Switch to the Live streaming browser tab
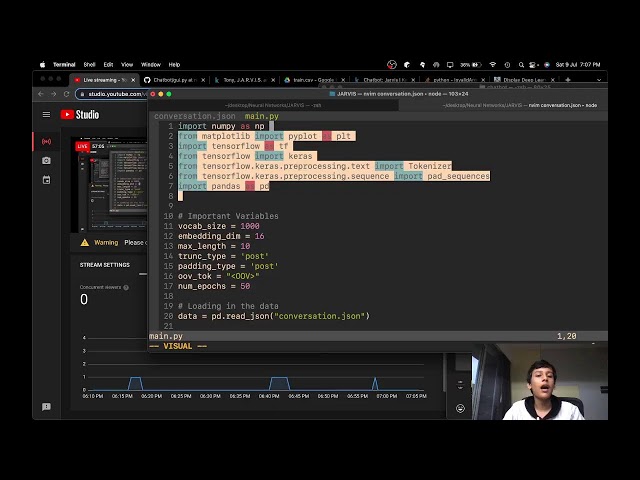Viewport: 640px width, 480px height. click(x=104, y=80)
